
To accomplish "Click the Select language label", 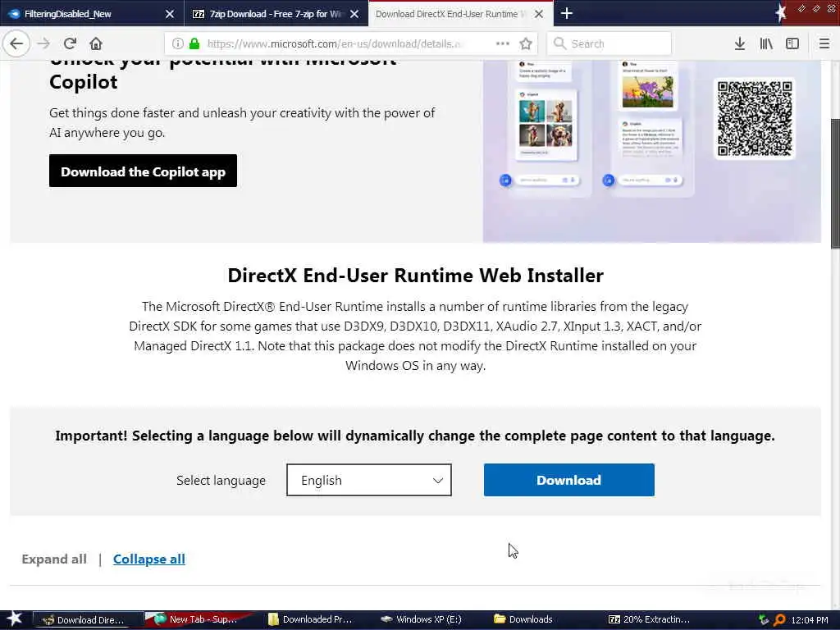I will pos(221,481).
